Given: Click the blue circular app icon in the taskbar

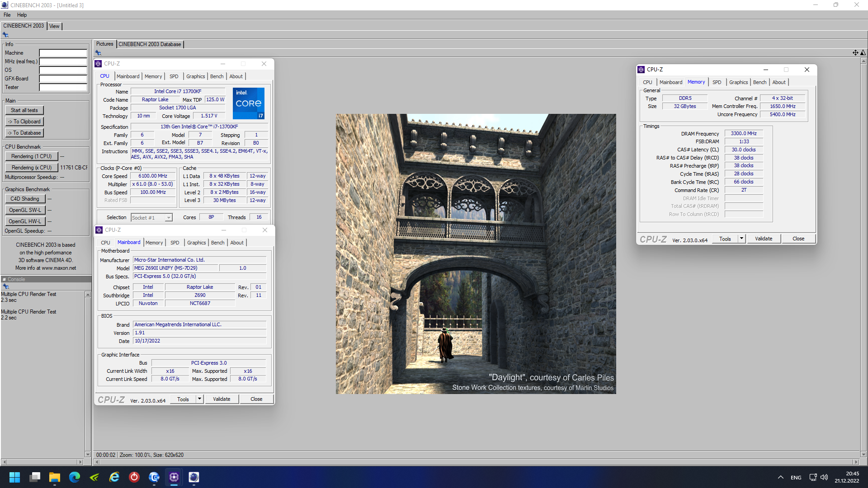Looking at the screenshot, I should 154,477.
